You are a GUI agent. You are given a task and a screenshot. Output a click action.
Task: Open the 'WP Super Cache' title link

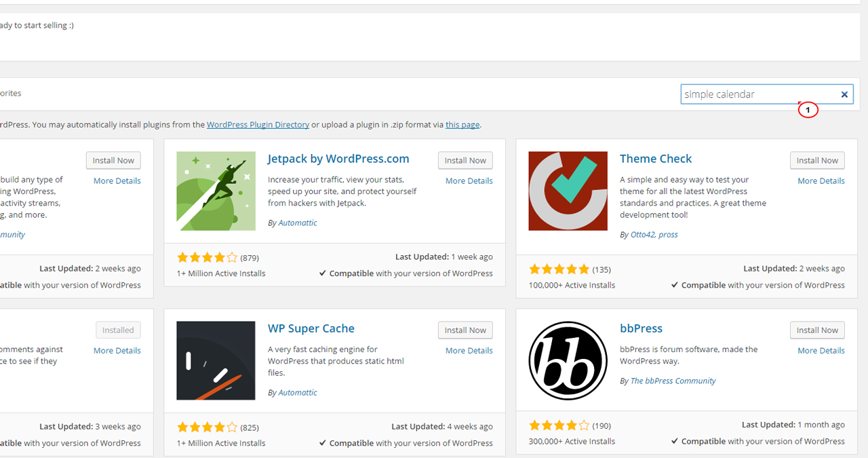(x=311, y=328)
